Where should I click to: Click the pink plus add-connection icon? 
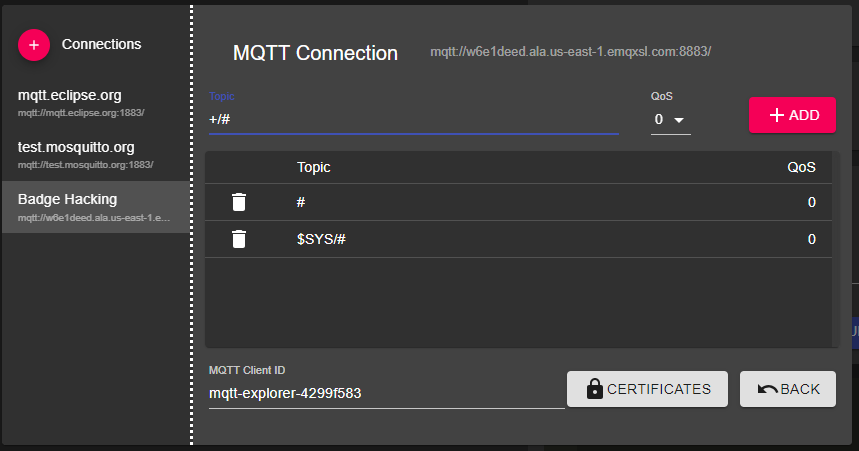point(33,45)
